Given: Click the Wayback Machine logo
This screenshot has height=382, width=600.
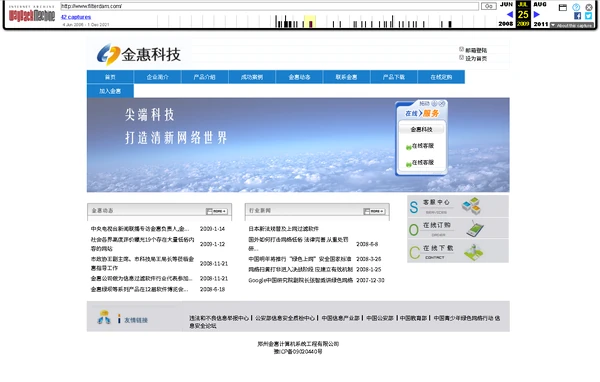Looking at the screenshot, I should 32,15.
